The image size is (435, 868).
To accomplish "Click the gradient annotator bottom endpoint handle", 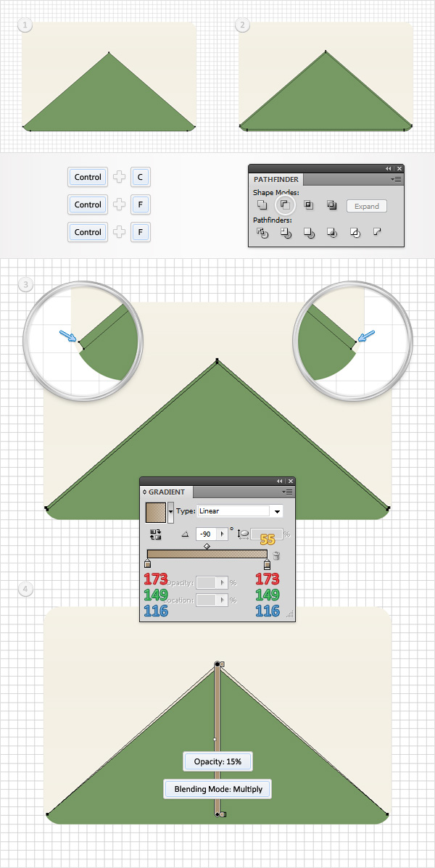I will [217, 814].
